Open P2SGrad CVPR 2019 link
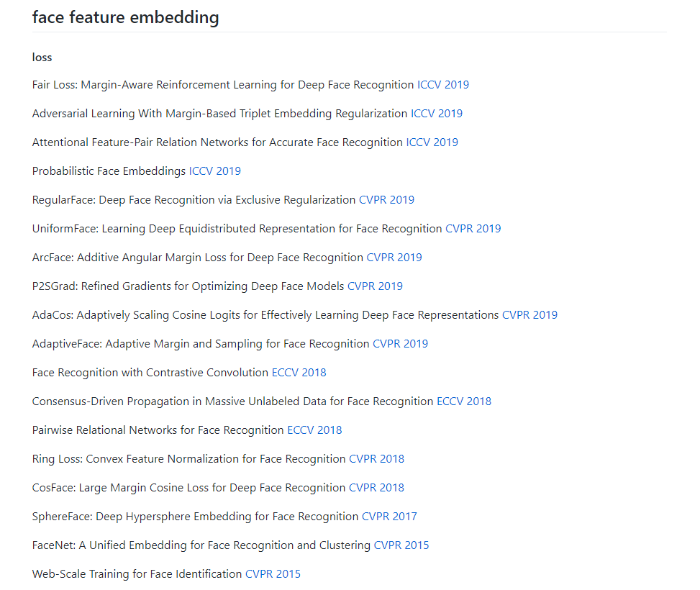The width and height of the screenshot is (700, 590). [375, 286]
